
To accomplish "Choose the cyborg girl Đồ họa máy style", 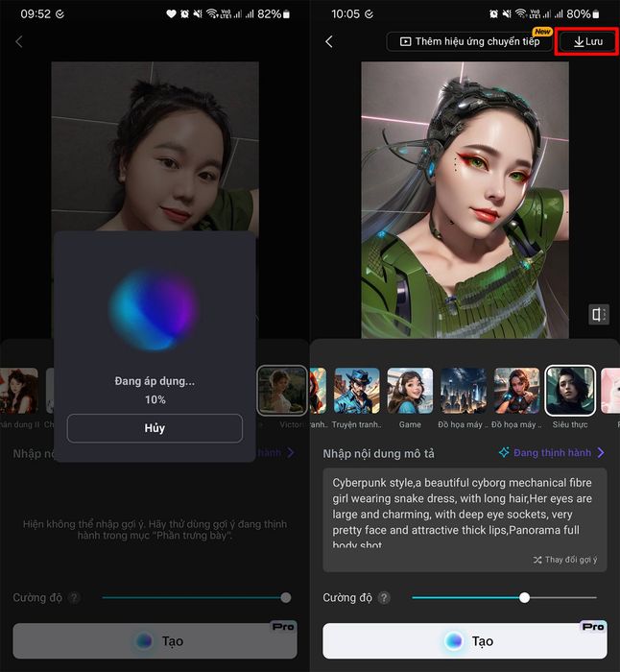I will tap(516, 391).
